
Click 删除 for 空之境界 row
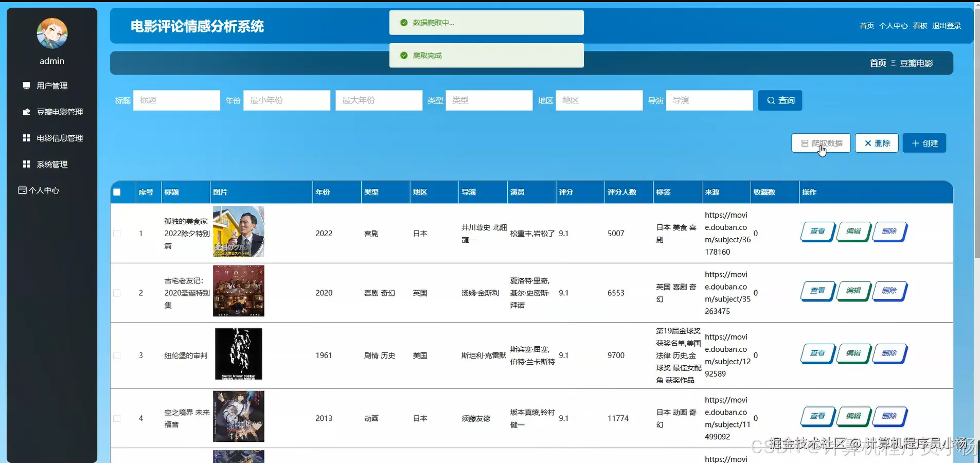[889, 416]
